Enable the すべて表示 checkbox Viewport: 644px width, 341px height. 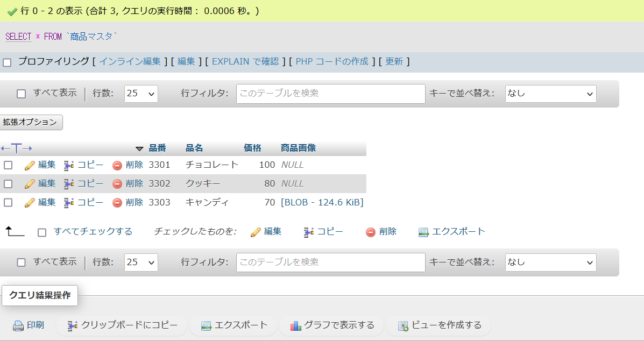point(21,93)
